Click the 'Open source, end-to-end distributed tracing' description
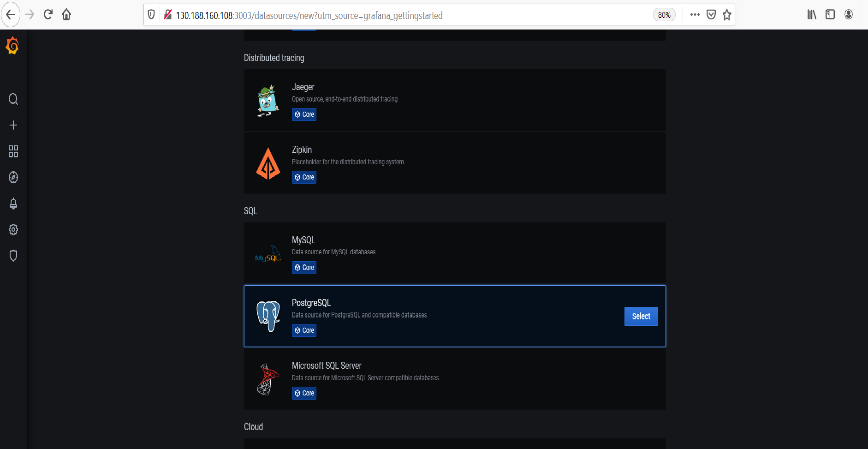This screenshot has height=449, width=868. [x=345, y=99]
